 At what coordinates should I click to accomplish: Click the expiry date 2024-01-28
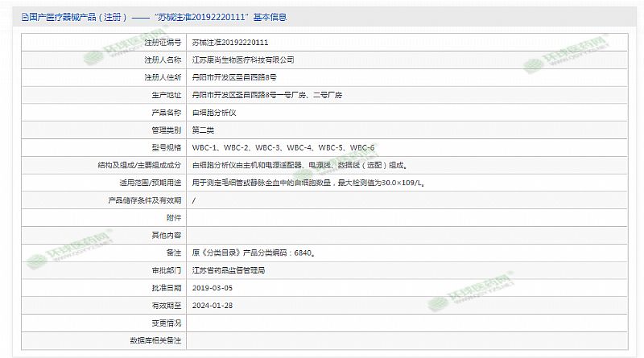(212, 306)
